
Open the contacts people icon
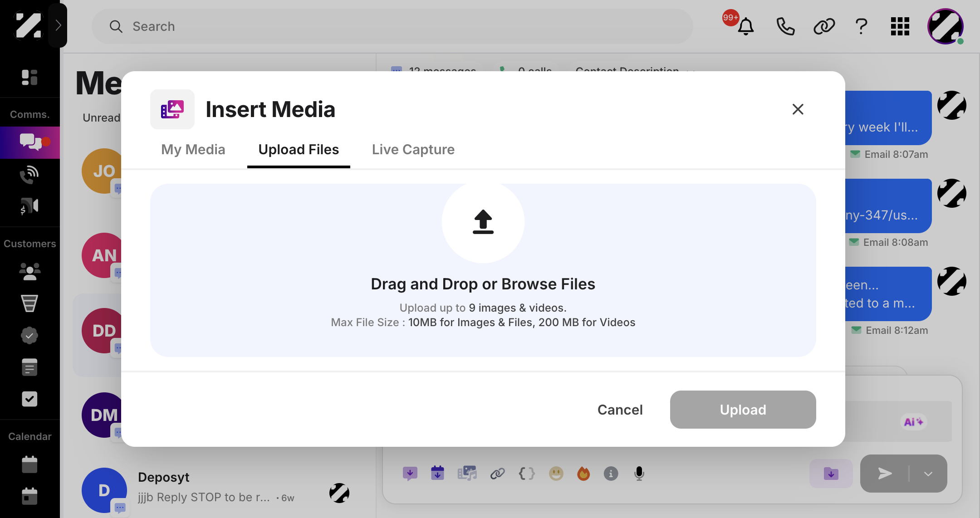tap(29, 272)
